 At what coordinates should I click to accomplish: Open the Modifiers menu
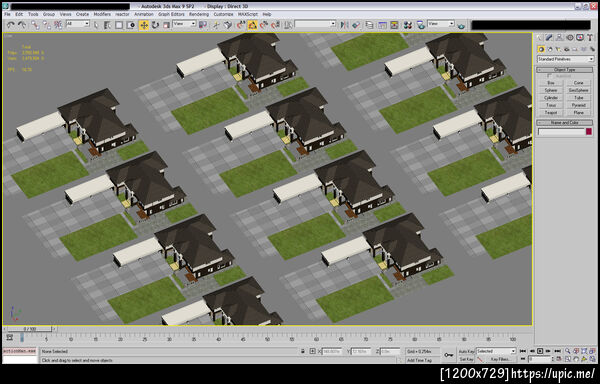pyautogui.click(x=102, y=14)
